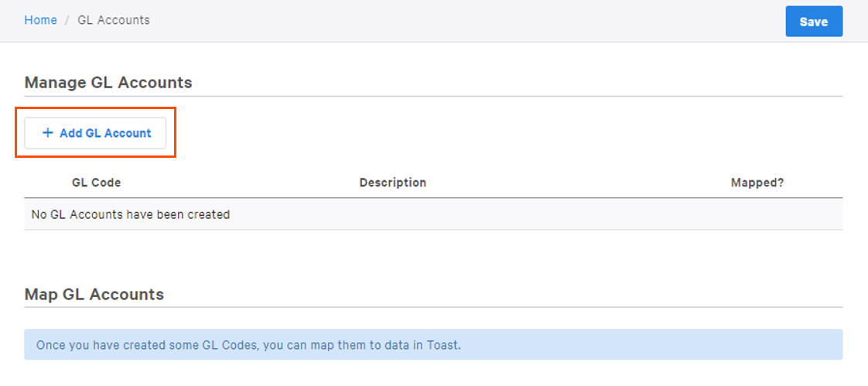Click the divider line below Map GL Accounts
The image size is (868, 386).
tap(433, 307)
